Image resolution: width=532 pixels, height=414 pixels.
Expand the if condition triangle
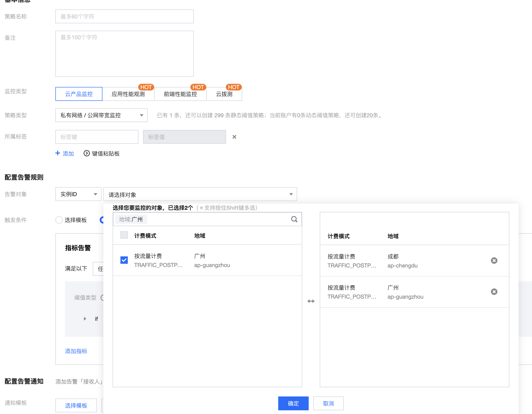(x=85, y=319)
